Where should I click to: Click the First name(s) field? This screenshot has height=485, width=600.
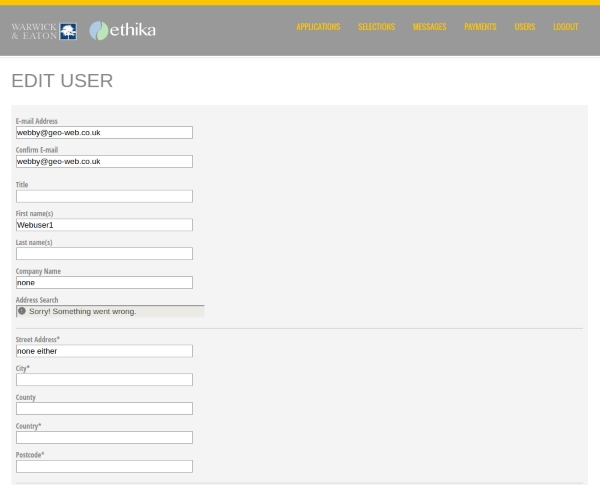(x=104, y=225)
